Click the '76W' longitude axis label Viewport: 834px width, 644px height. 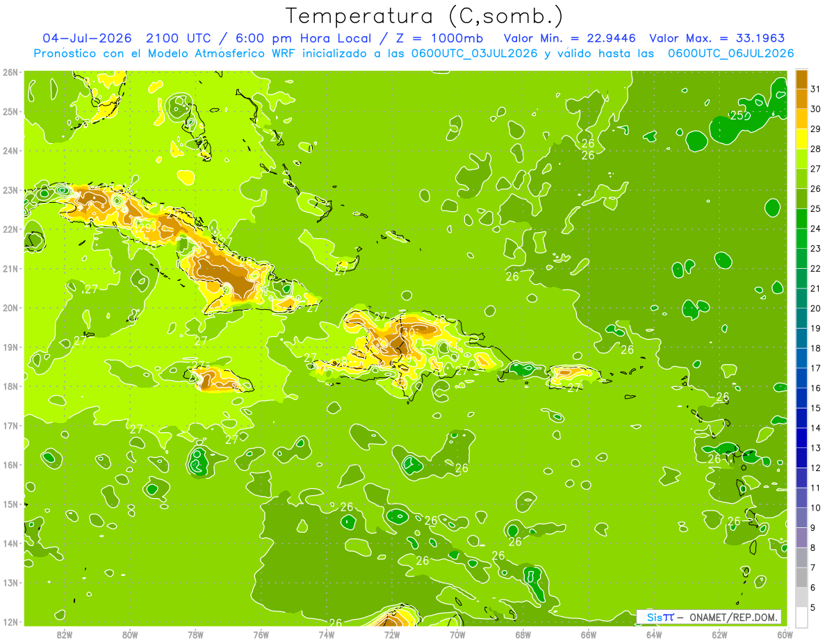point(261,634)
